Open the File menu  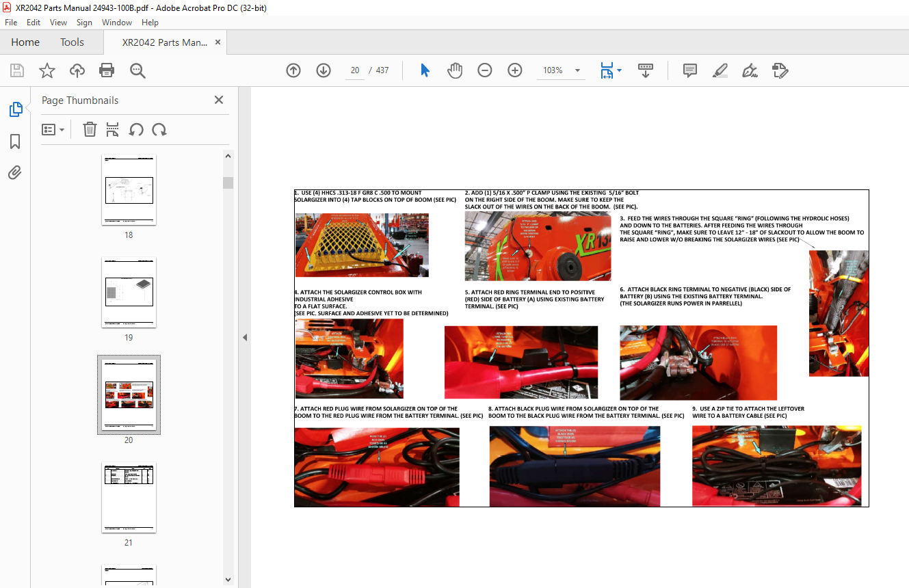click(11, 23)
